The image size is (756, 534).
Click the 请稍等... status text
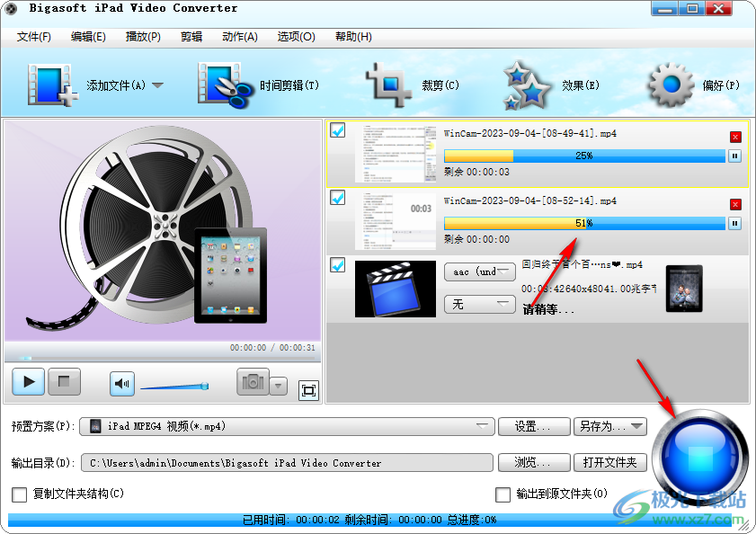point(548,309)
